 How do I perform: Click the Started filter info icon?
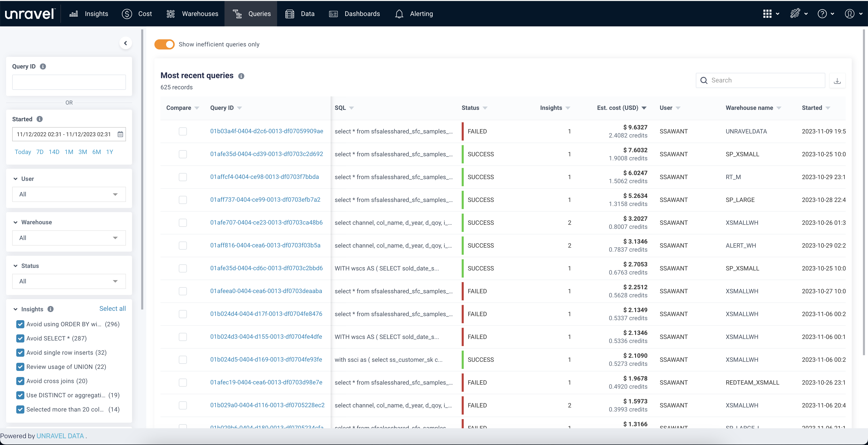[x=40, y=119]
